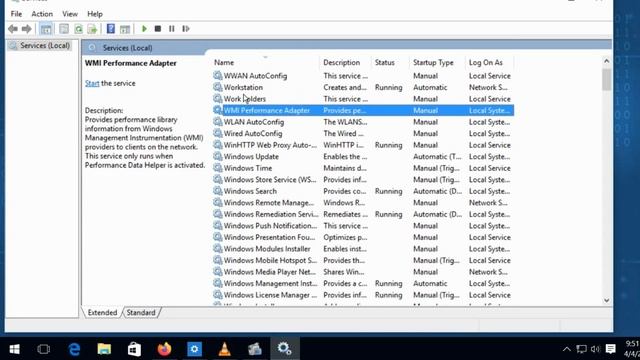
Task: Click the vertical scrollbar thumb in services list
Action: point(607,80)
